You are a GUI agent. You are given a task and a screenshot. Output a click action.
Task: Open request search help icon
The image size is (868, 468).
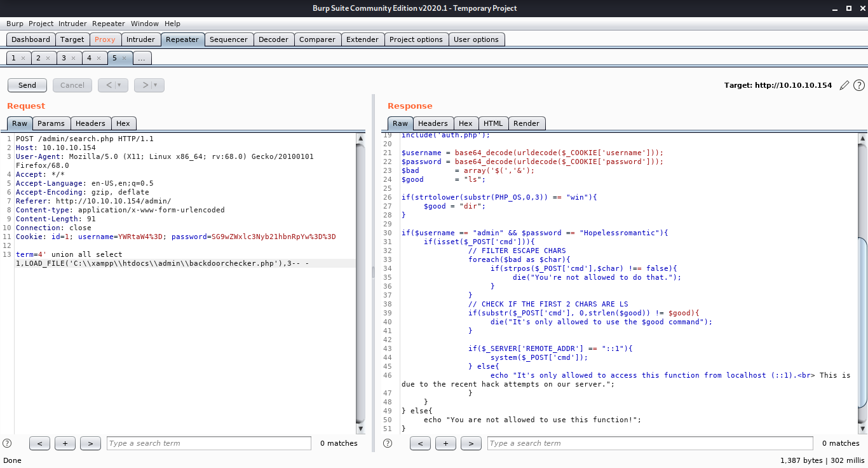[8, 443]
